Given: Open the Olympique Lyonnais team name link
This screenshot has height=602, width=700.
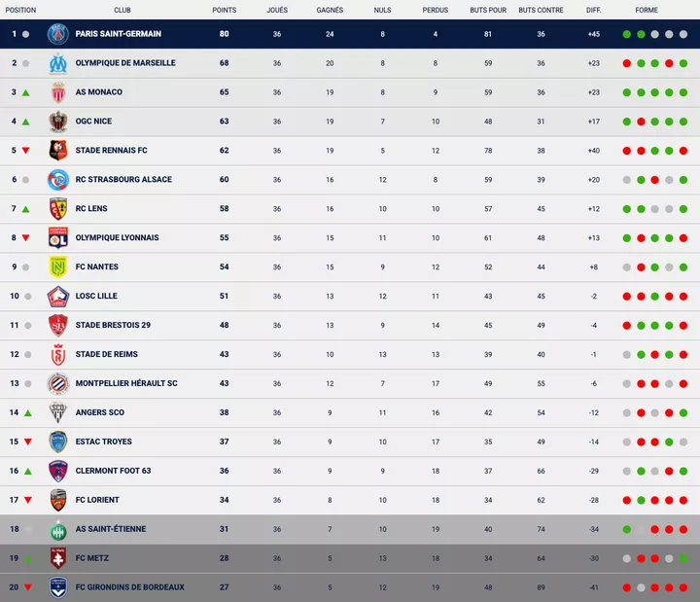Looking at the screenshot, I should (117, 238).
